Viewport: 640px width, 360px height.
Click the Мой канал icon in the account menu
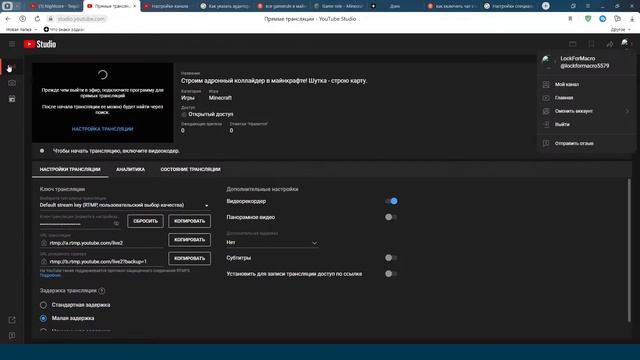(x=546, y=84)
